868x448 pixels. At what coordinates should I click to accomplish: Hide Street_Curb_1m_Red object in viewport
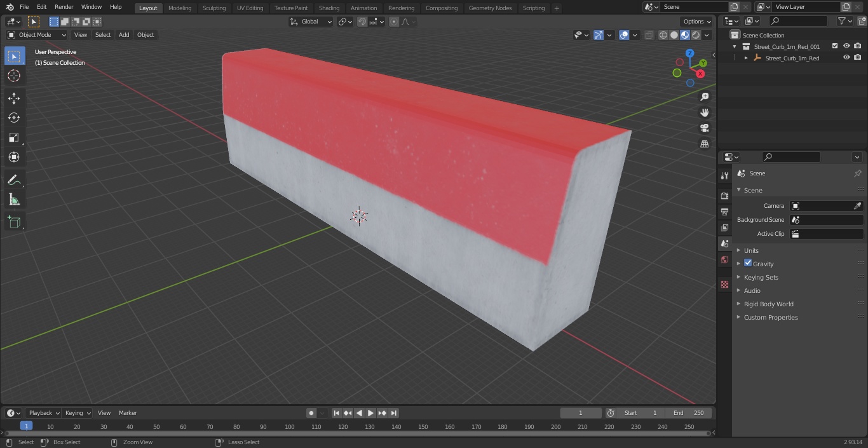[x=846, y=58]
